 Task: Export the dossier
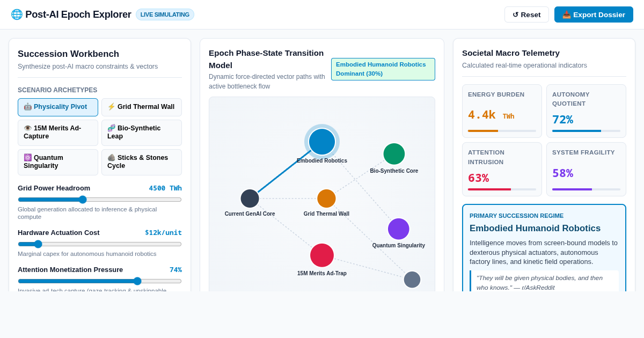(594, 14)
